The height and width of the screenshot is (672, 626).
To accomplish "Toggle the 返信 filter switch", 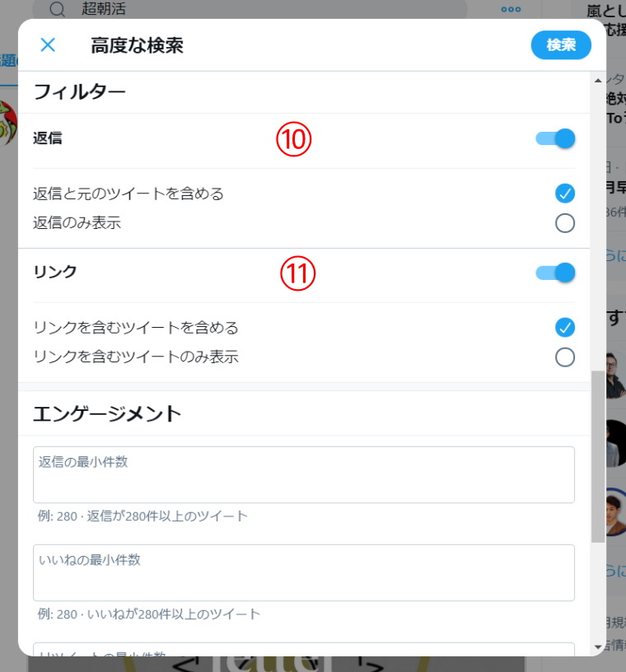I will click(x=555, y=138).
